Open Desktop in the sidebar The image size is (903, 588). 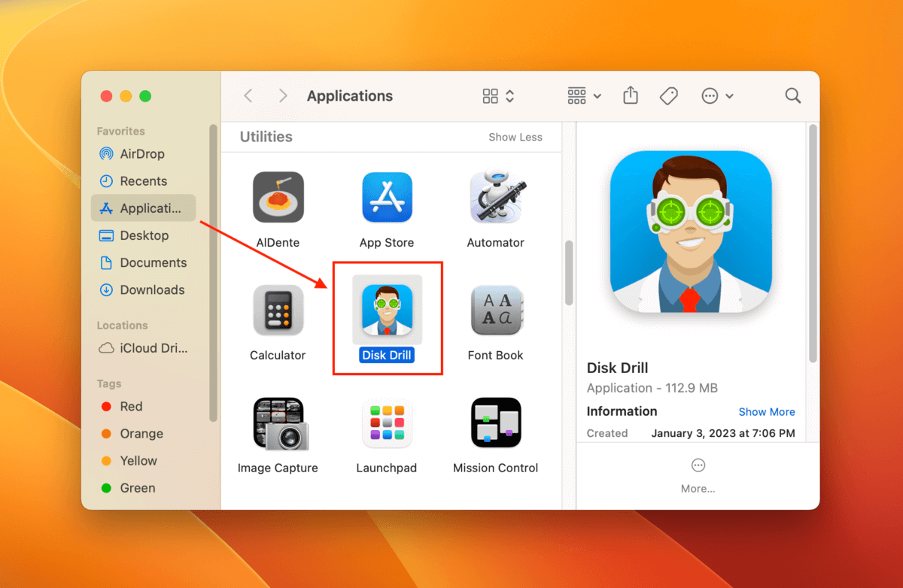[143, 235]
